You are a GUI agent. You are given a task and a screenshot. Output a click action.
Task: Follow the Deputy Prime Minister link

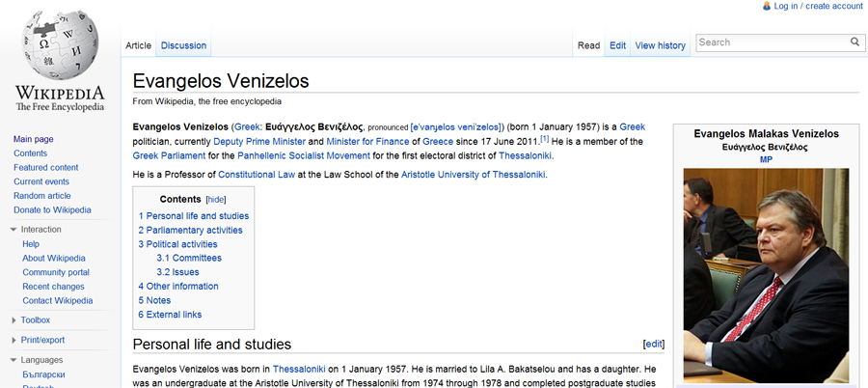(254, 142)
